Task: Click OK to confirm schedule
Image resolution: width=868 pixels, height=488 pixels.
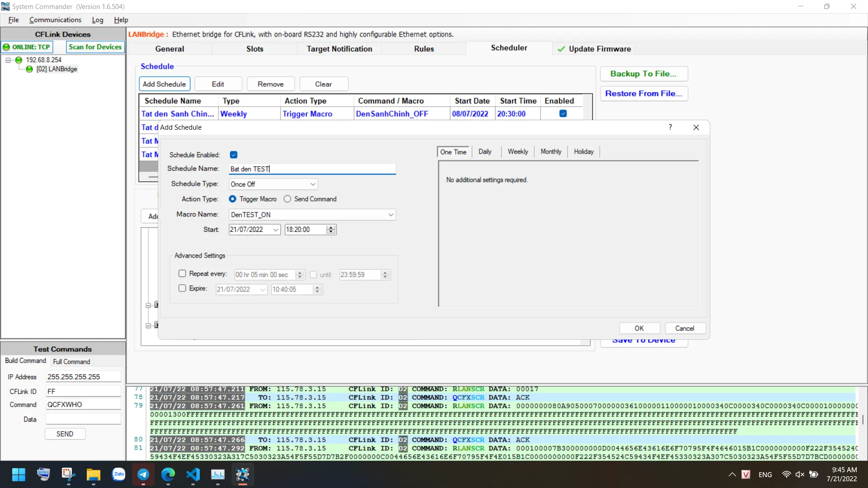Action: 639,328
